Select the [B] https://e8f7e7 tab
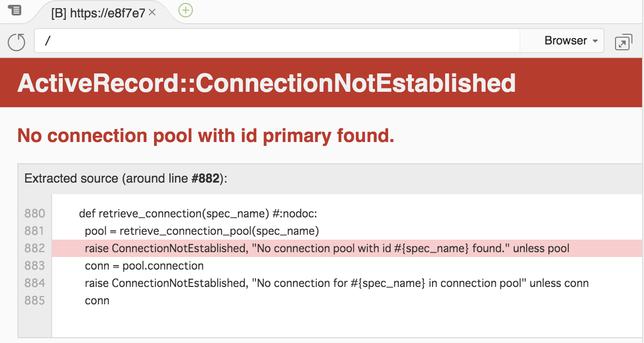 pyautogui.click(x=98, y=13)
